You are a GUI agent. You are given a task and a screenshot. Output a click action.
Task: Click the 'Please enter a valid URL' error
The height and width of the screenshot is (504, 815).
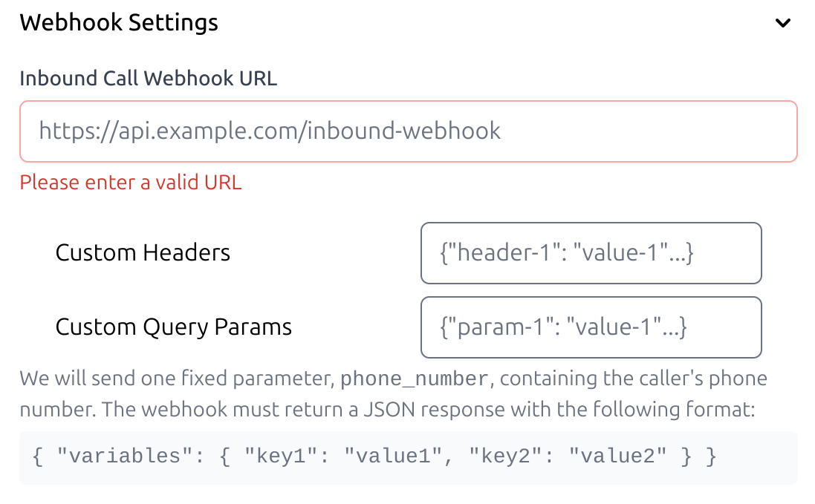[130, 183]
